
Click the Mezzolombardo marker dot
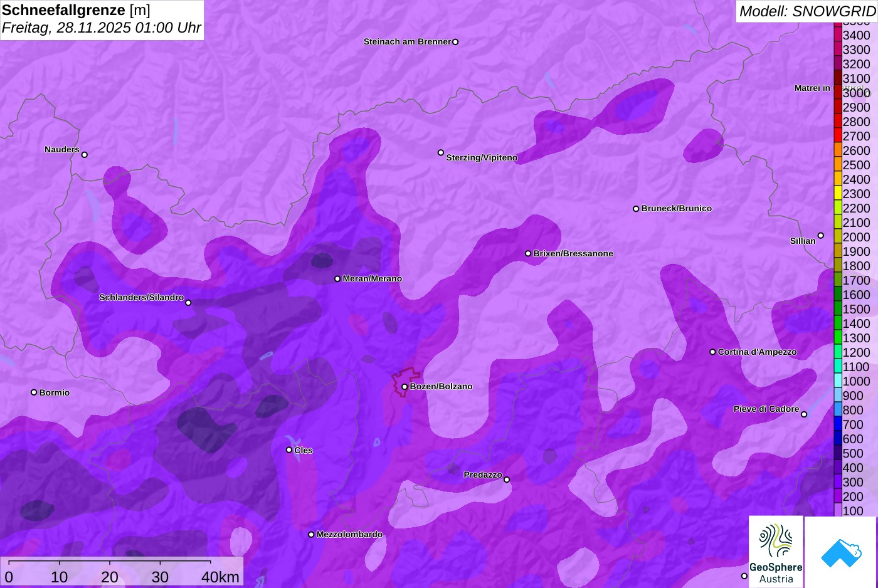point(311,535)
